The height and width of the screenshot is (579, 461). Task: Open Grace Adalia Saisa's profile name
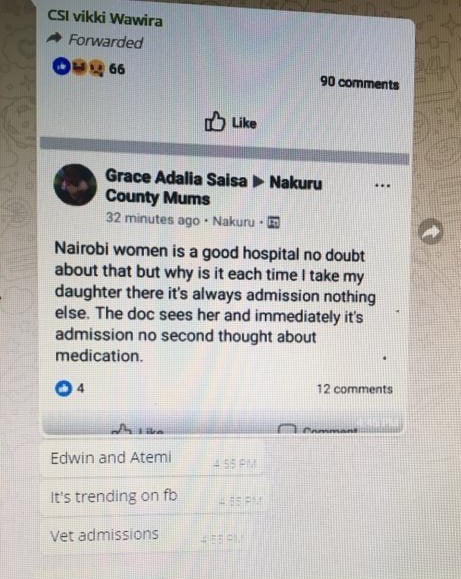[176, 178]
